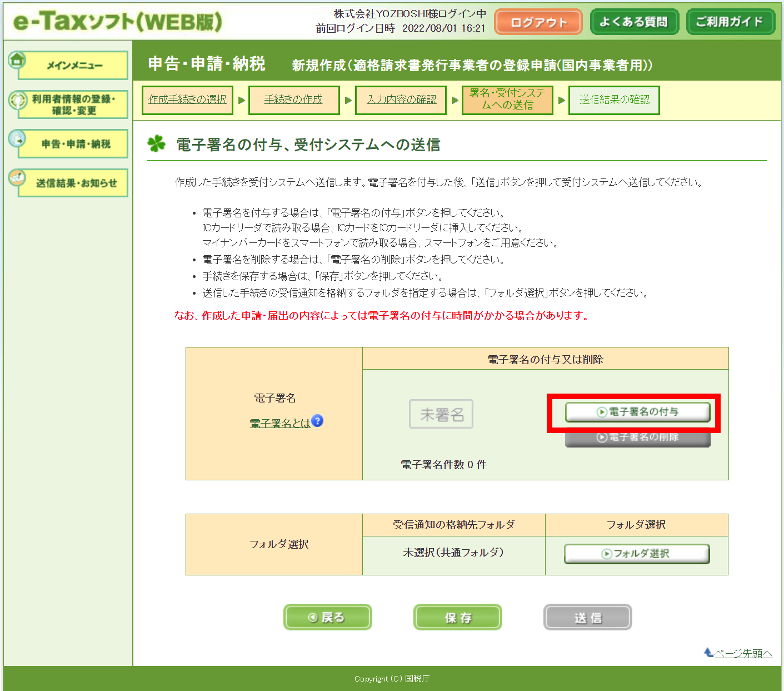Click header 電子署名の付与又は削除
This screenshot has height=691, width=784.
pyautogui.click(x=545, y=360)
